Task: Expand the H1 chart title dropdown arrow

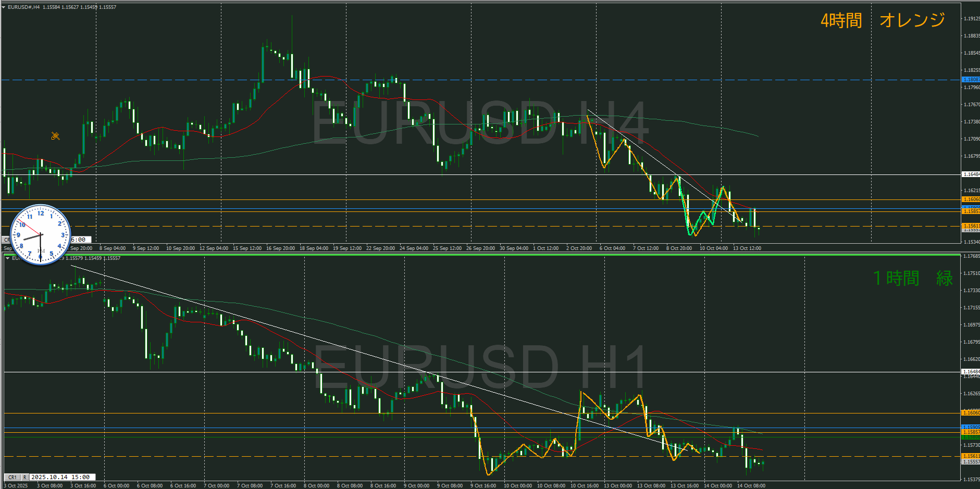Action: 7,258
